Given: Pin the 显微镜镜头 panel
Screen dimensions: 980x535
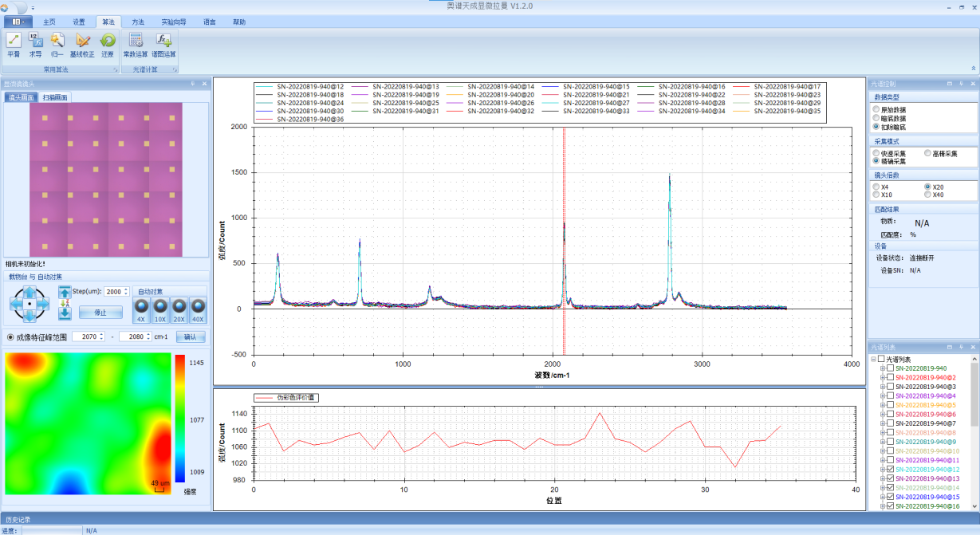Looking at the screenshot, I should coord(192,83).
